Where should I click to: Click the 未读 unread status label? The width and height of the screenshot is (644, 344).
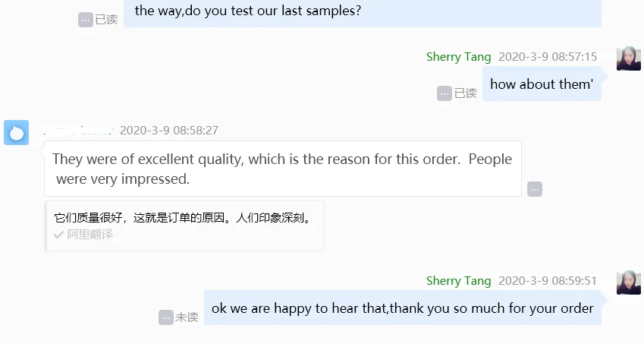[x=187, y=317]
